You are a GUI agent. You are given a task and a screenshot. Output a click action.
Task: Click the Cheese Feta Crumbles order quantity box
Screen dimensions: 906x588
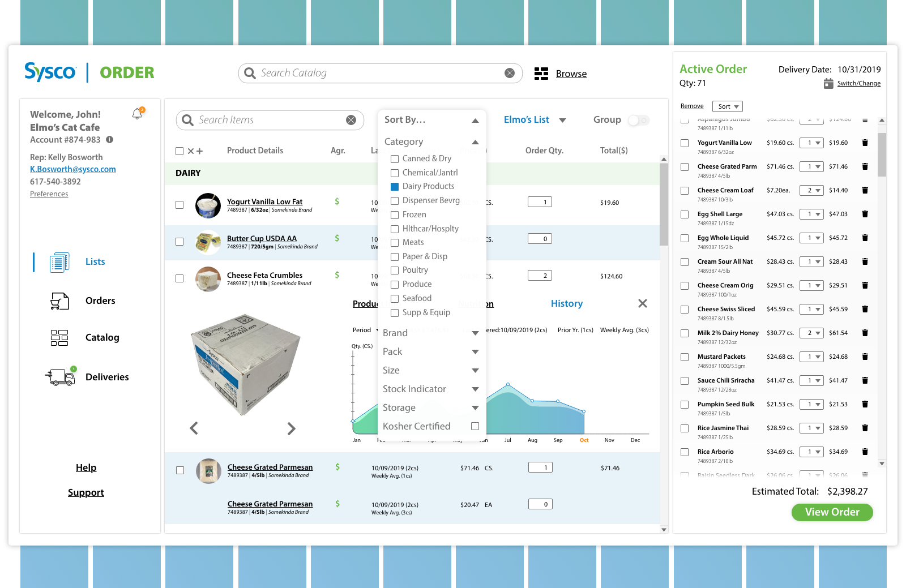[540, 276]
